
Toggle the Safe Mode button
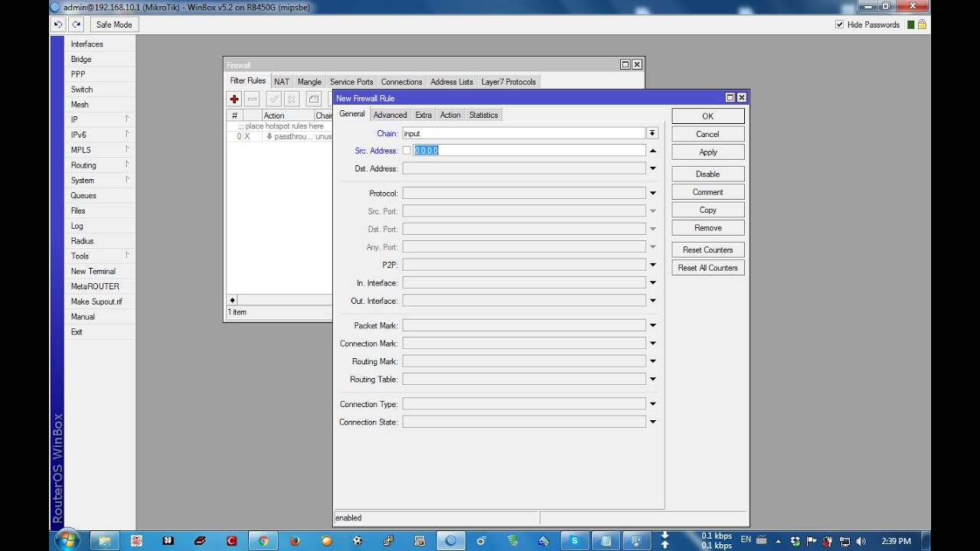[x=114, y=24]
